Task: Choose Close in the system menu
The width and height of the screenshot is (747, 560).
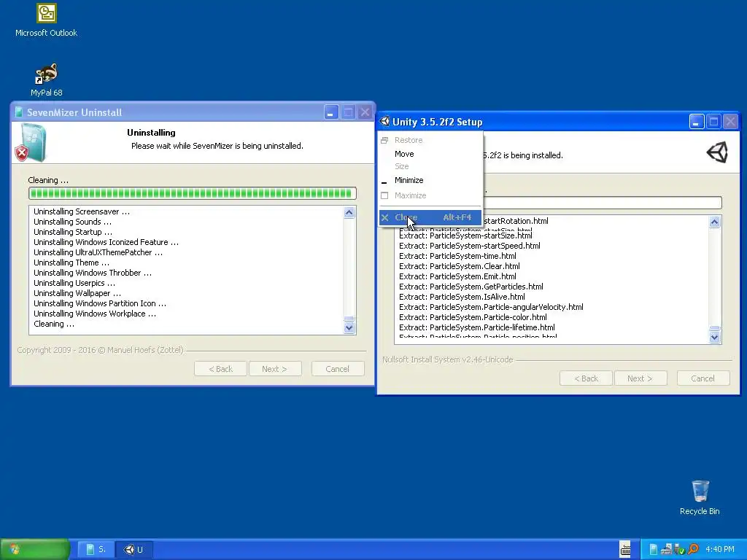Action: (430, 217)
